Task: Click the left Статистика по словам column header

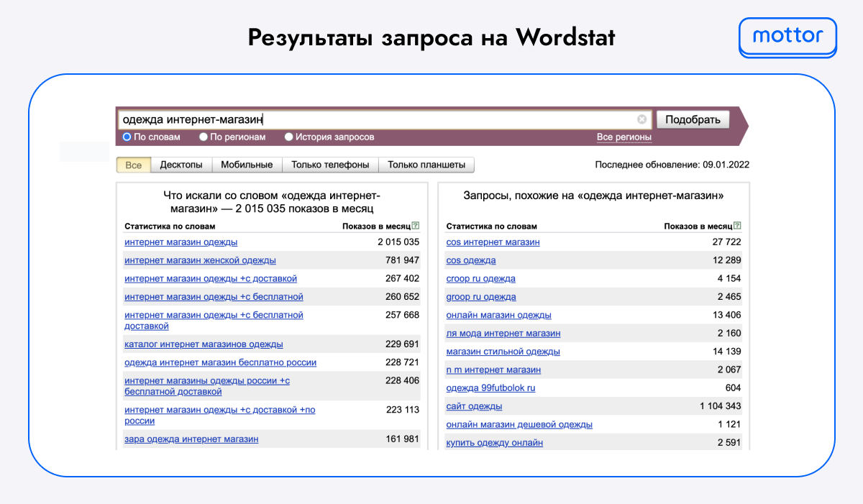Action: coord(170,226)
